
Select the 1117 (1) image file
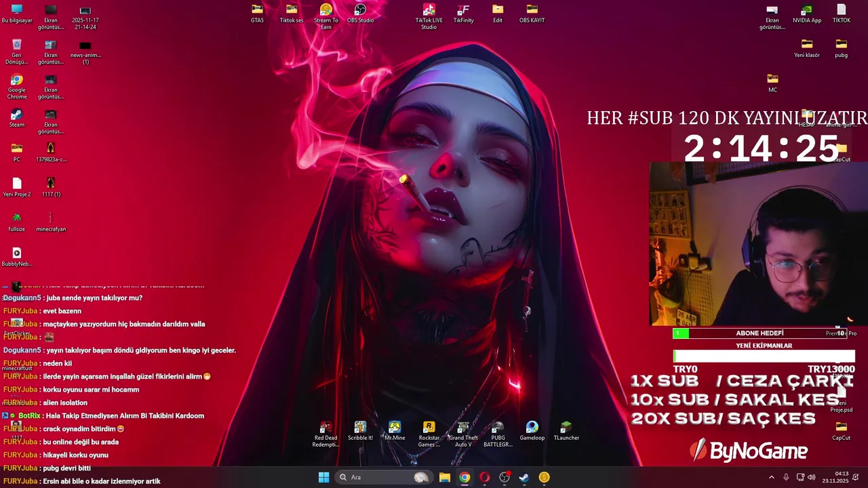tap(51, 187)
